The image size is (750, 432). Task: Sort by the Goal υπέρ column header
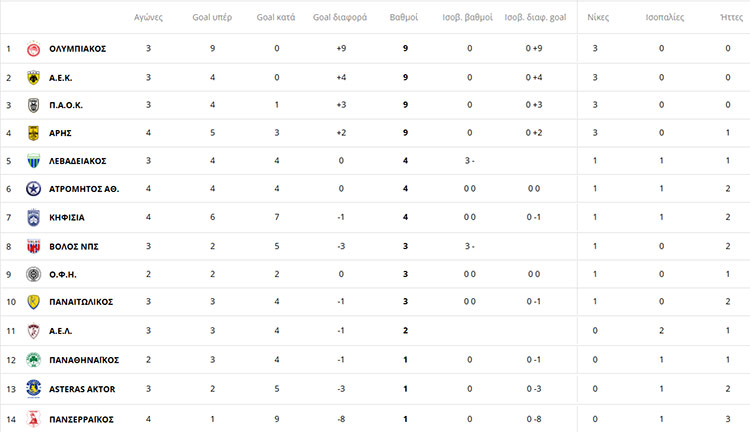coord(214,18)
